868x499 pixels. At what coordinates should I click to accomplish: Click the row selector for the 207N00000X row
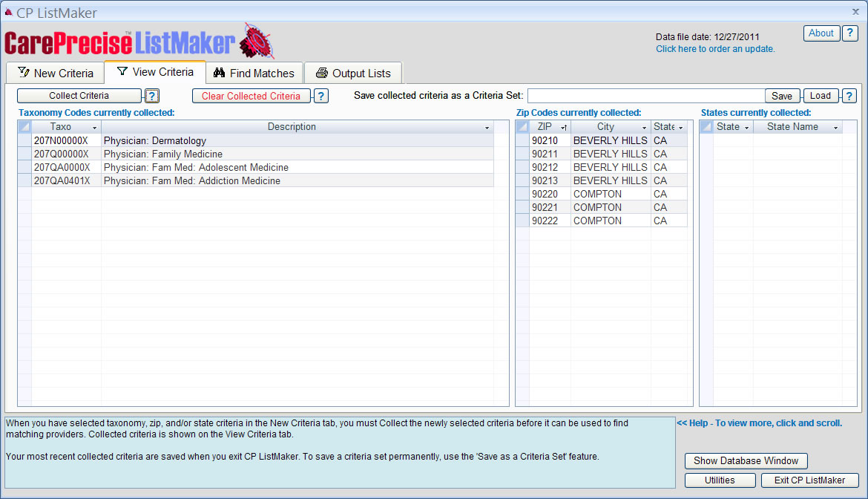[24, 140]
